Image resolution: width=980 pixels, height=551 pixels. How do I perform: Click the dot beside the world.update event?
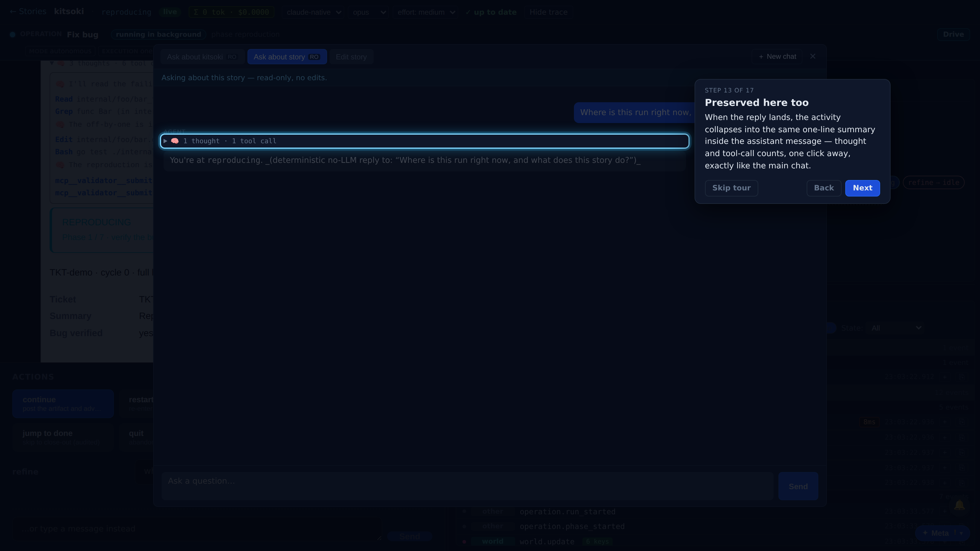(x=464, y=542)
